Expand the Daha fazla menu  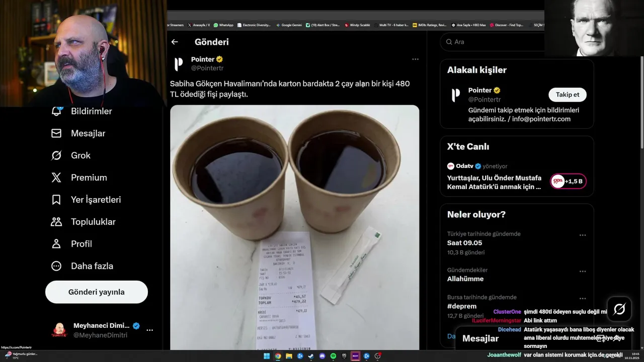(x=82, y=266)
